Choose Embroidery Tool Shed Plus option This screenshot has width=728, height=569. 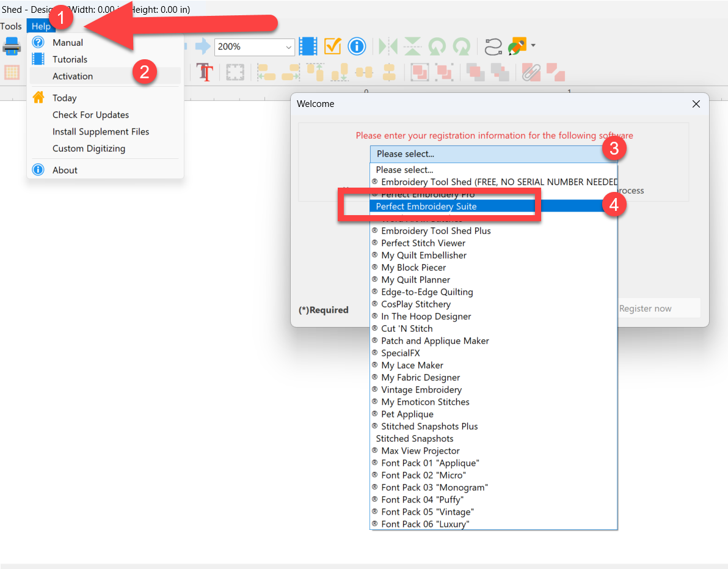point(493,231)
